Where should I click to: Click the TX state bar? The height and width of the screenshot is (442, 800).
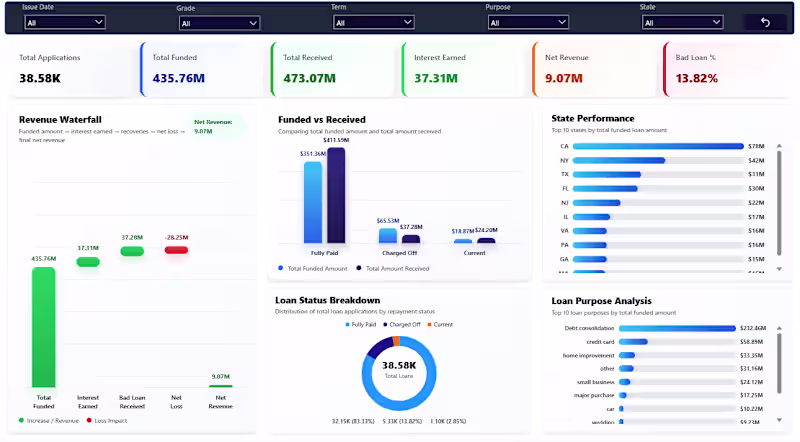(607, 175)
